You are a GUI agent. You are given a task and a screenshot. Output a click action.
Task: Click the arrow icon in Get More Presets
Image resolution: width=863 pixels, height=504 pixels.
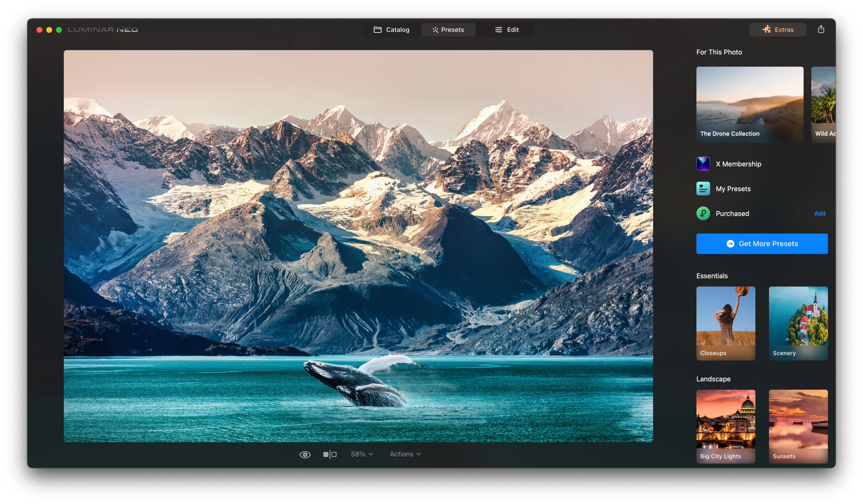click(x=730, y=244)
